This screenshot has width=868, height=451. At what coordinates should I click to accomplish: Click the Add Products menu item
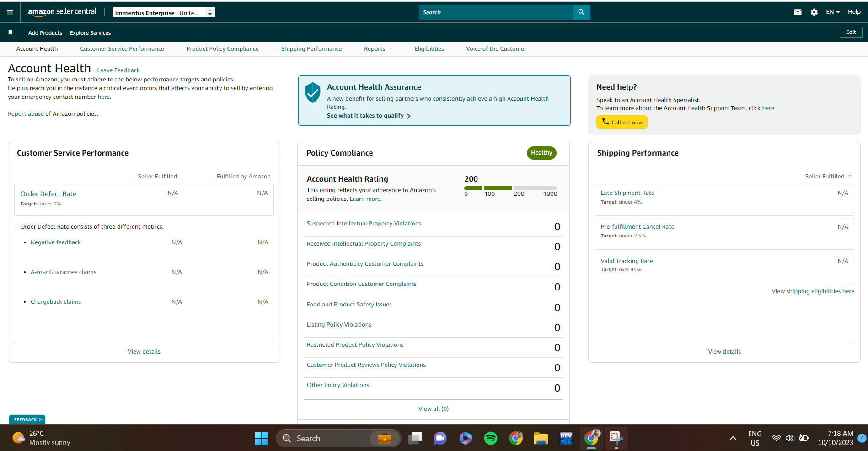coord(45,33)
